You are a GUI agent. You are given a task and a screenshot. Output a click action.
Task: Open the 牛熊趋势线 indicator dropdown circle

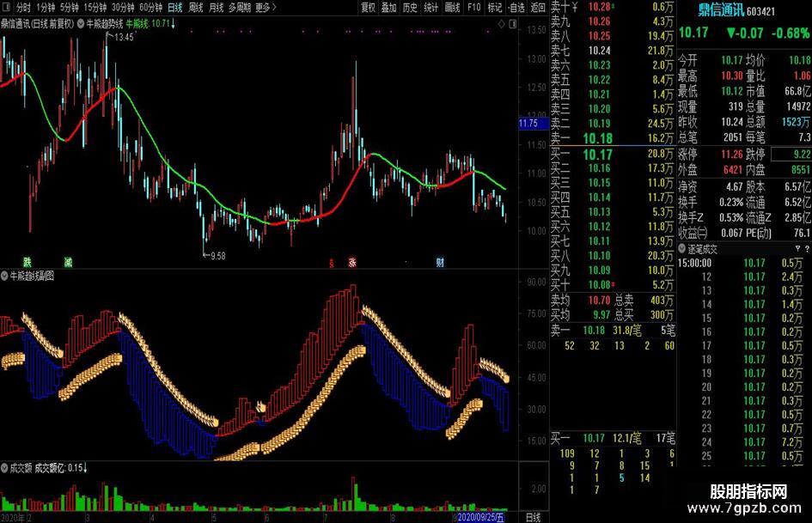(x=81, y=24)
